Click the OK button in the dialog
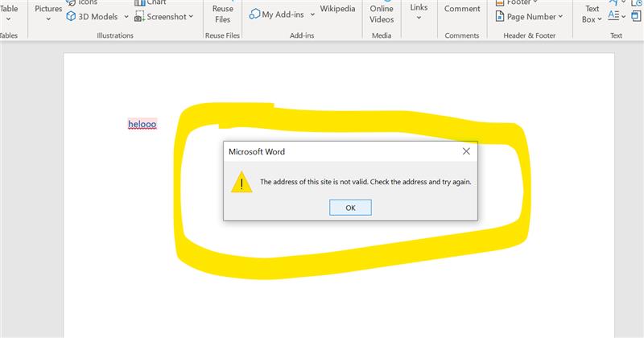Image resolution: width=644 pixels, height=338 pixels. pyautogui.click(x=350, y=208)
